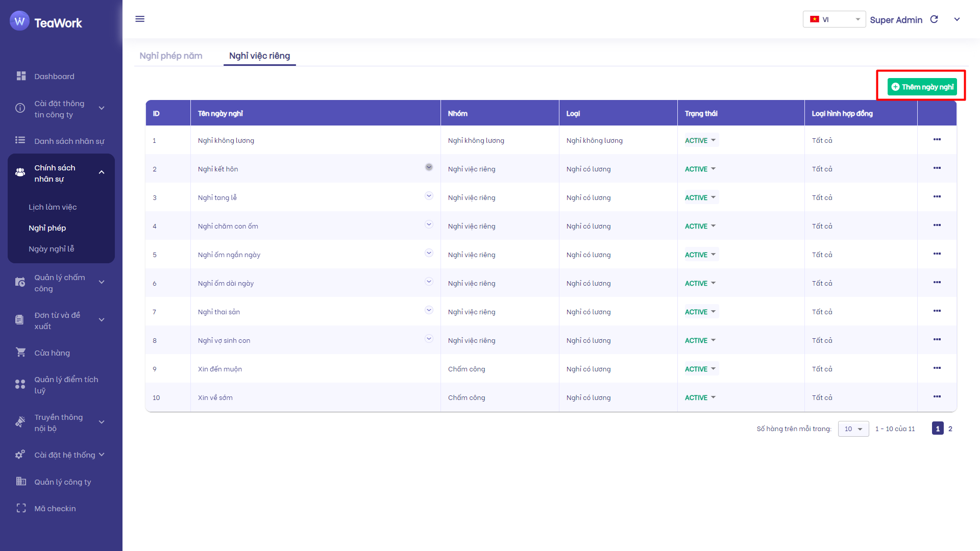The image size is (980, 551).
Task: Open Lịch làm việc submenu item
Action: pyautogui.click(x=53, y=207)
